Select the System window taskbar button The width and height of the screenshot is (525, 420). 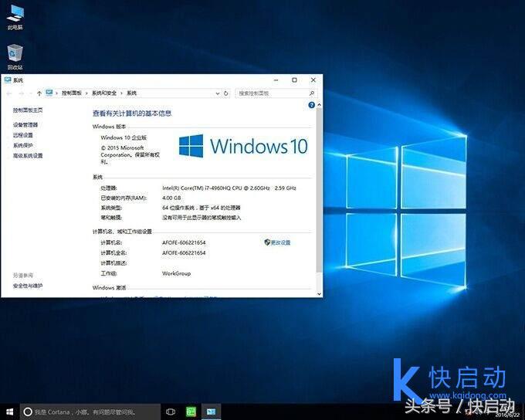(x=211, y=412)
